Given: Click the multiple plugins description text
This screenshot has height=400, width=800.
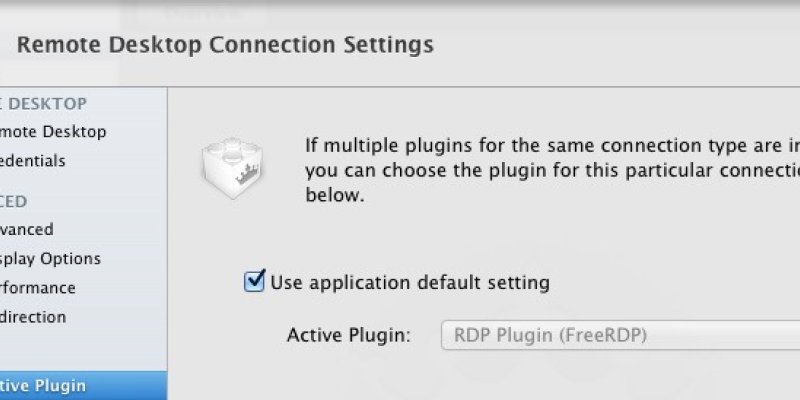Looking at the screenshot, I should tap(552, 146).
